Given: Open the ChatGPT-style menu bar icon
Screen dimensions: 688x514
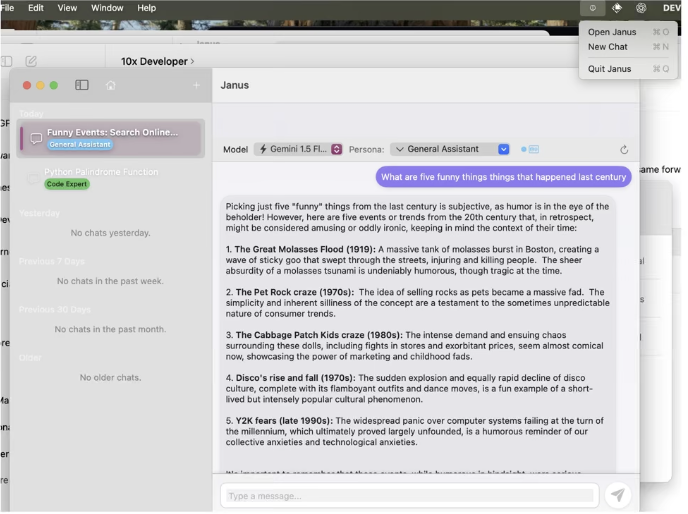Looking at the screenshot, I should click(641, 8).
